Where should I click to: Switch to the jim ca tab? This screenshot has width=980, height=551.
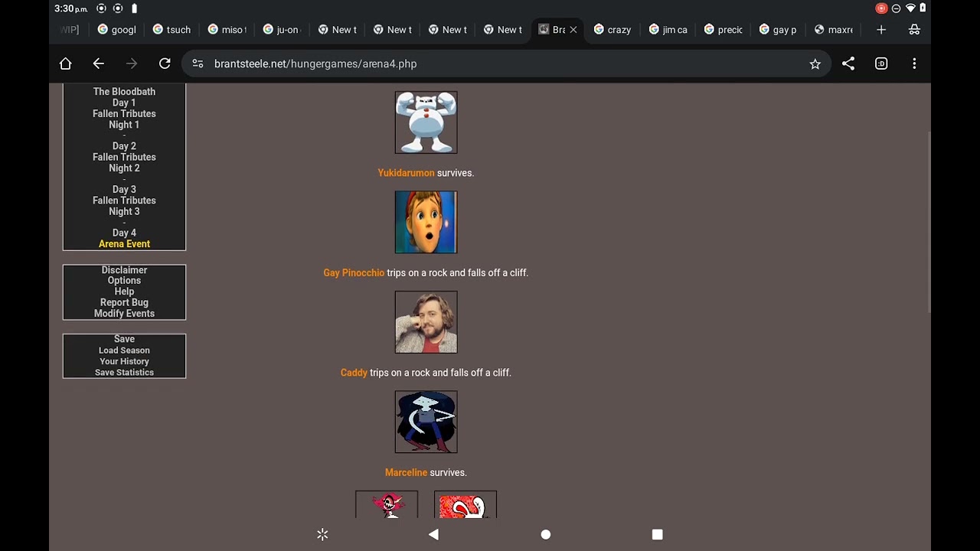(x=668, y=30)
